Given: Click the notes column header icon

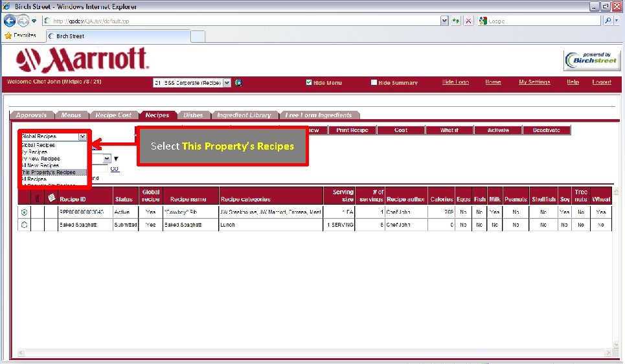Looking at the screenshot, I should [x=51, y=198].
